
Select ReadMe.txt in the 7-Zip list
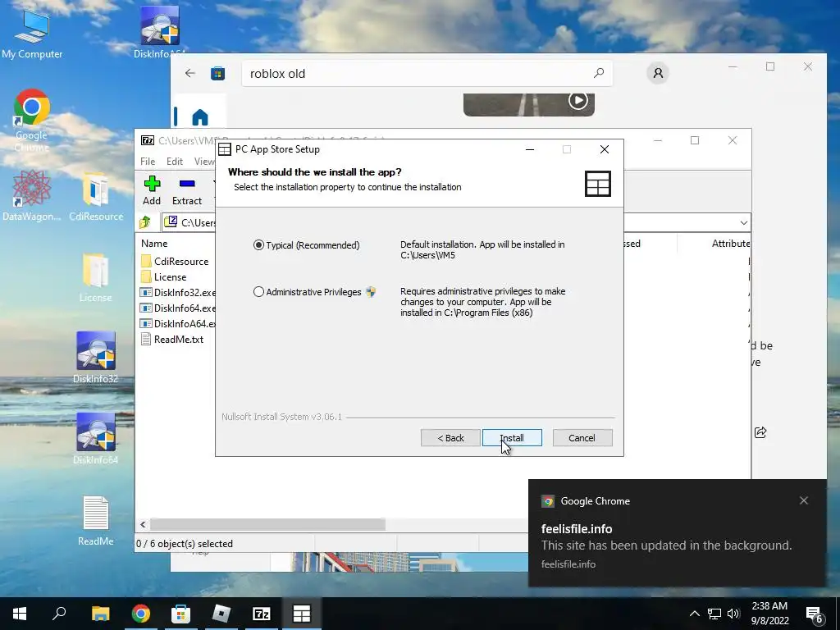point(172,339)
